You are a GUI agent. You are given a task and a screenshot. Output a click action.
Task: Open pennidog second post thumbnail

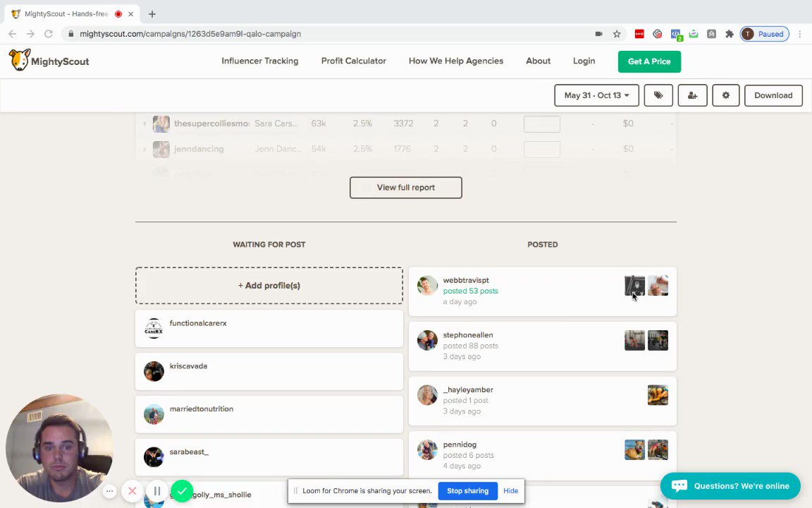658,450
